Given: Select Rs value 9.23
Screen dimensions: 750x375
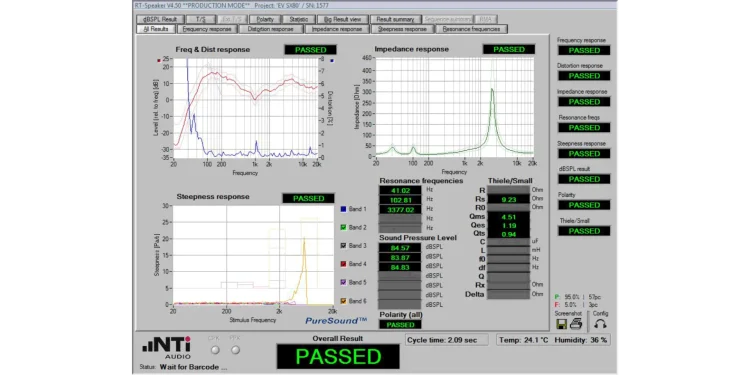Looking at the screenshot, I should point(508,199).
